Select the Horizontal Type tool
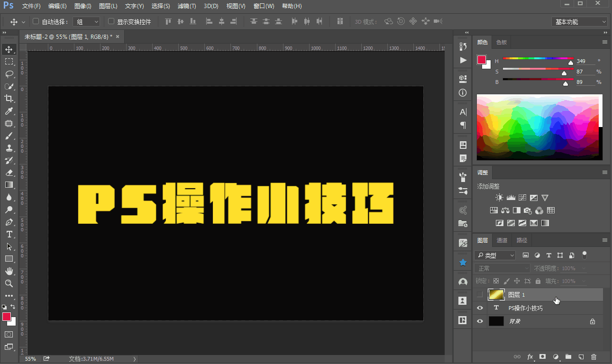The image size is (612, 364). 9,234
